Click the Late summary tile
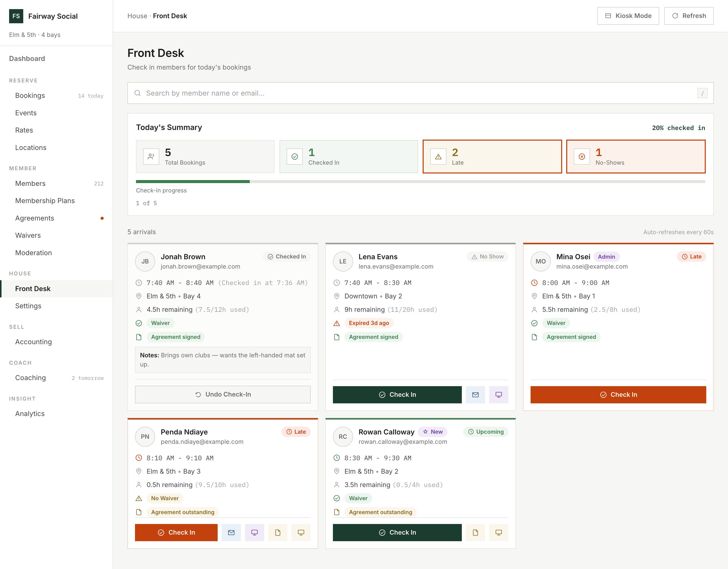The image size is (728, 569). (x=492, y=157)
